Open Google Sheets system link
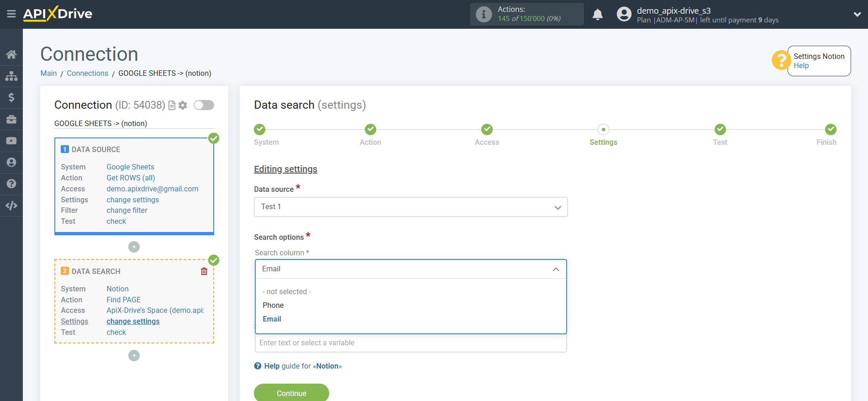Screen dimensions: 868x401 tap(131, 167)
